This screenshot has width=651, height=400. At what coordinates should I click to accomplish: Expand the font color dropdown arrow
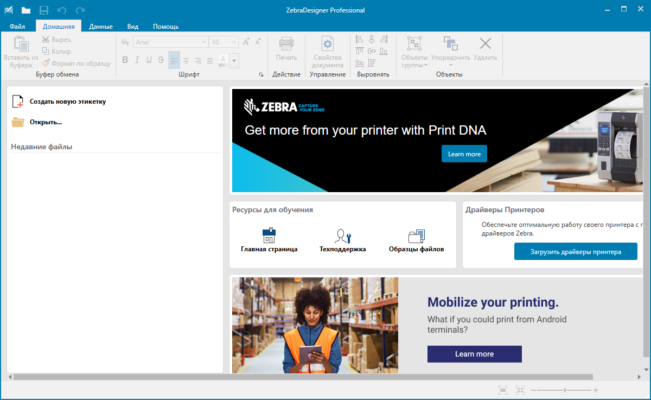[x=234, y=61]
